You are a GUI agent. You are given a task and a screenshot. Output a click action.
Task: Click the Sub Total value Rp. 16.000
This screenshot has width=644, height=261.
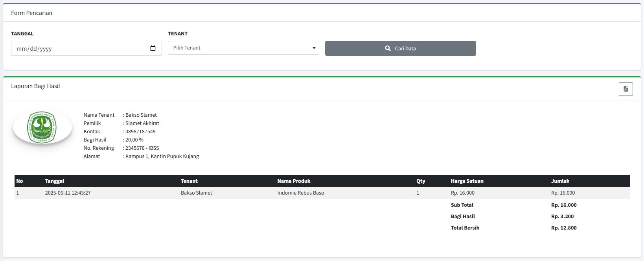[564, 205]
